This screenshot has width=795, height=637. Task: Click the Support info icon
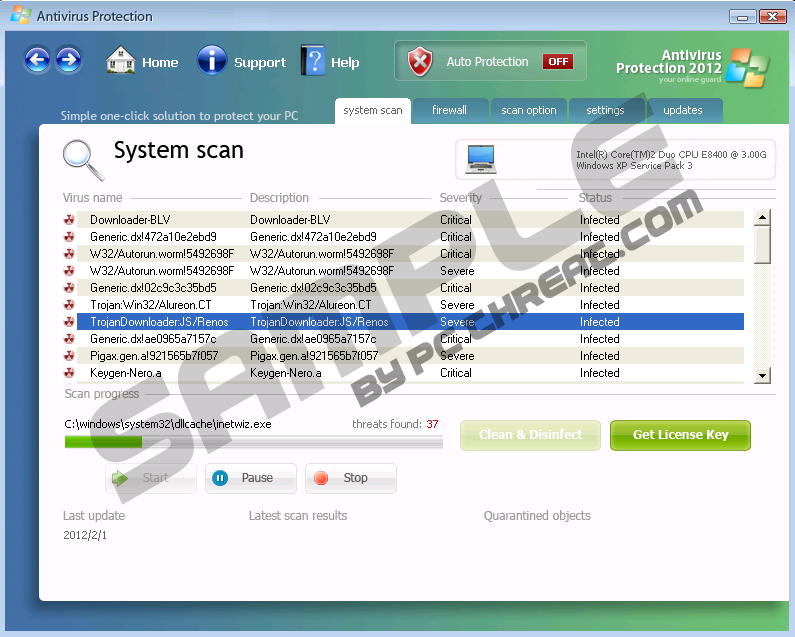pos(211,60)
